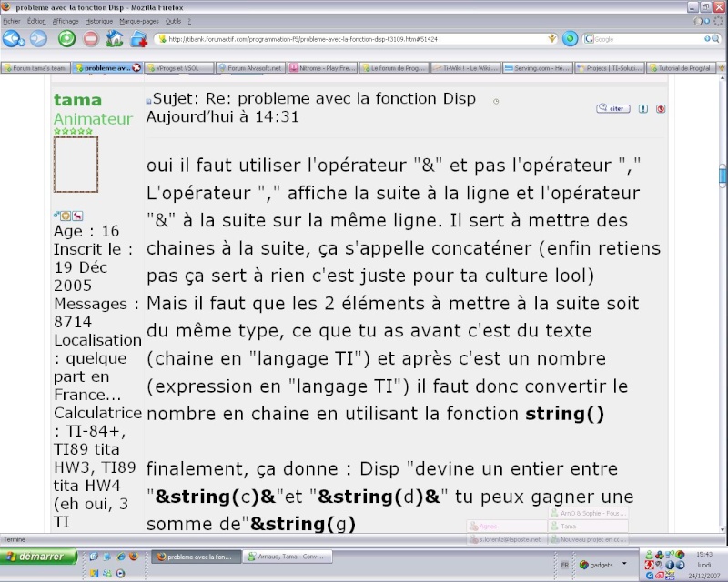
Task: Open a new tab with the red-plus icon
Action: coord(139,39)
